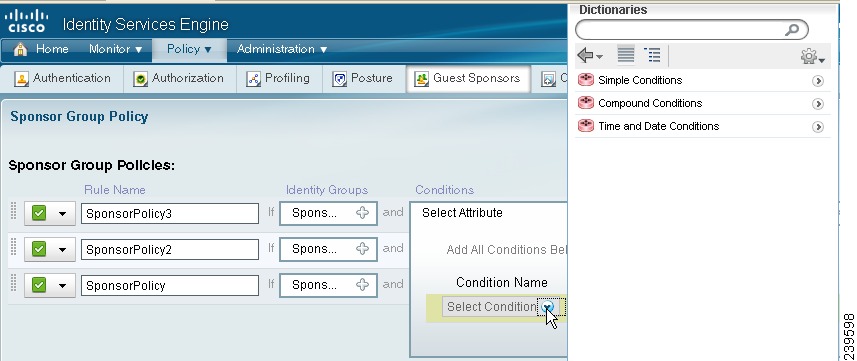Image resolution: width=857 pixels, height=361 pixels.
Task: Click the Conditions column header
Action: 444,190
